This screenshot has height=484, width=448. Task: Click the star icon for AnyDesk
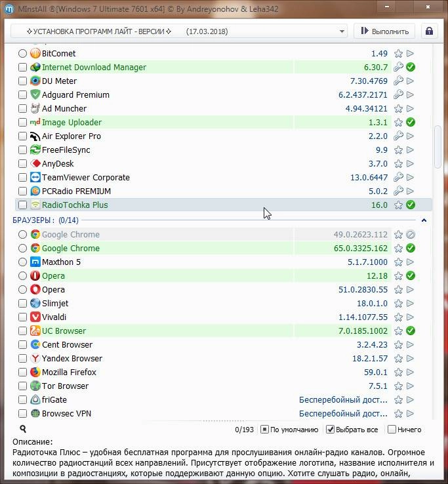coord(398,163)
